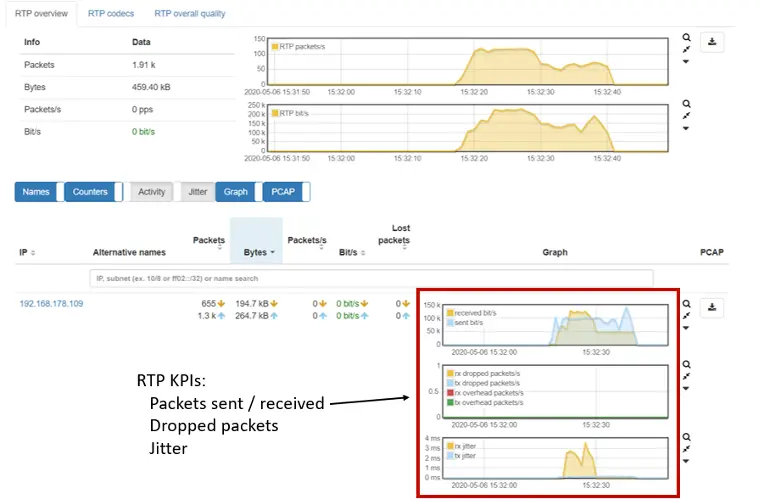Toggle the Names column switch
762x502 pixels.
point(39,192)
